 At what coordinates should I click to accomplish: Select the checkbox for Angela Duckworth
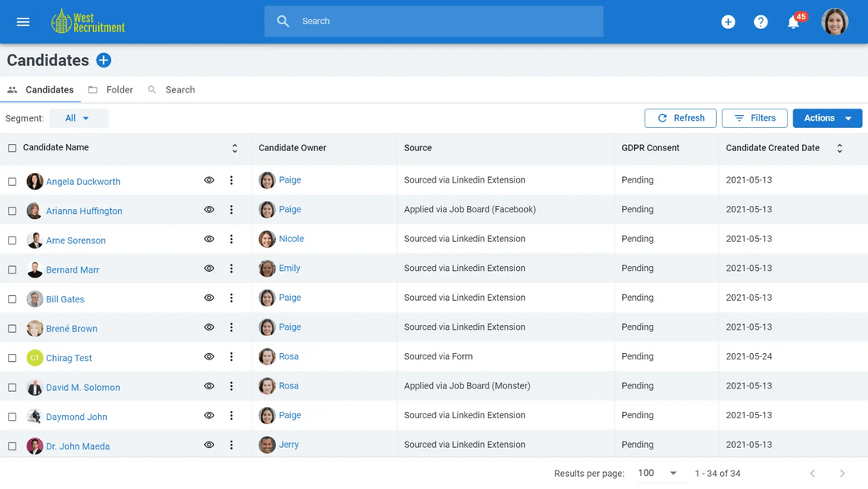coord(12,181)
